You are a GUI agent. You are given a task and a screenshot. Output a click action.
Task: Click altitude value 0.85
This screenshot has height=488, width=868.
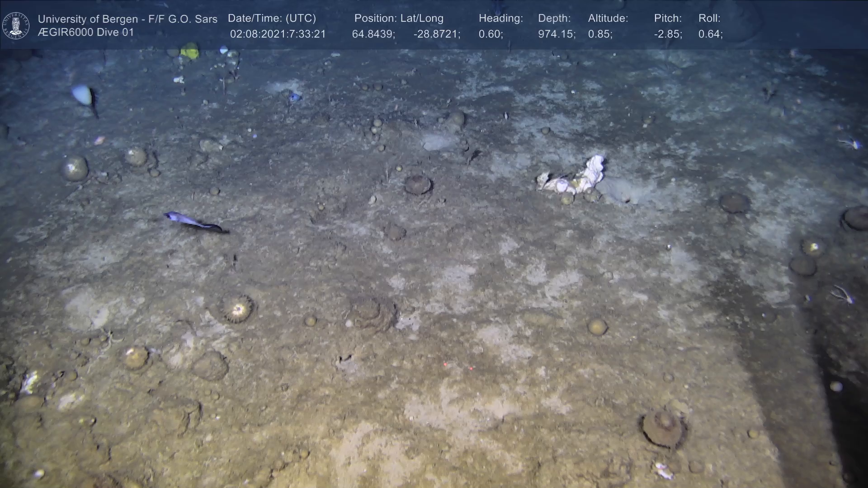tap(600, 34)
